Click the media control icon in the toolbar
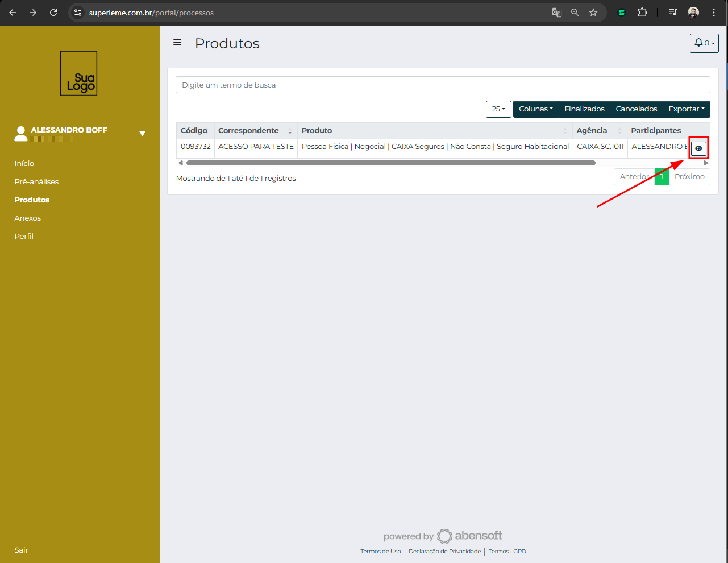Image resolution: width=728 pixels, height=563 pixels. point(672,12)
